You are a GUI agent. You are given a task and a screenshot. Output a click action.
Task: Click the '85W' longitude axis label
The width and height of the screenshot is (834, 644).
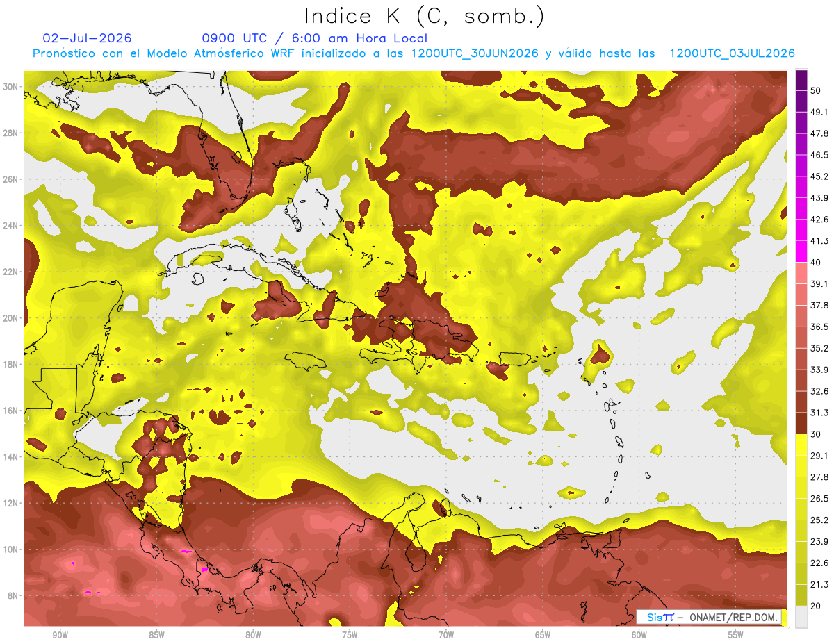tap(156, 636)
